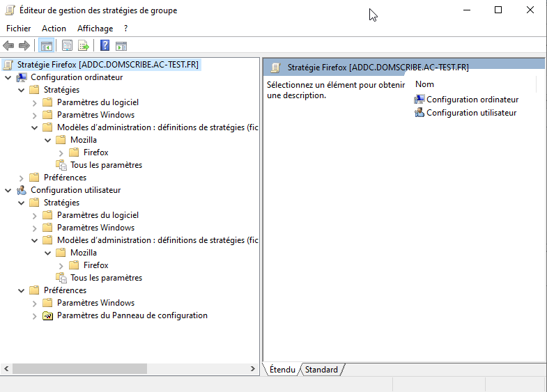
Task: Select Modèles d'administration label under Configuration utilisateur
Action: (157, 240)
